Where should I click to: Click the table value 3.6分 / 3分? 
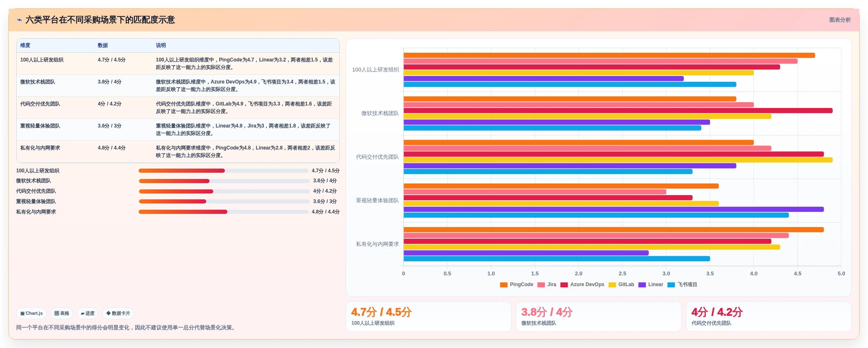[x=110, y=126]
